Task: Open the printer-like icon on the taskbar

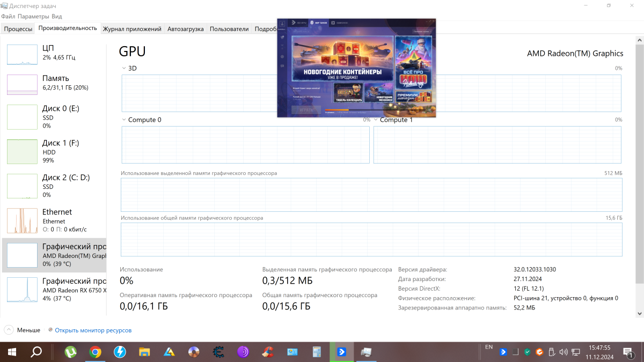Action: point(367,352)
